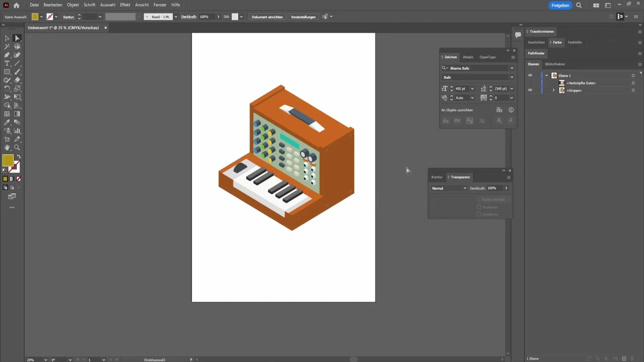Screen dimensions: 644x362
Task: Collapse the Ebene 1 layer tree
Action: click(x=546, y=75)
